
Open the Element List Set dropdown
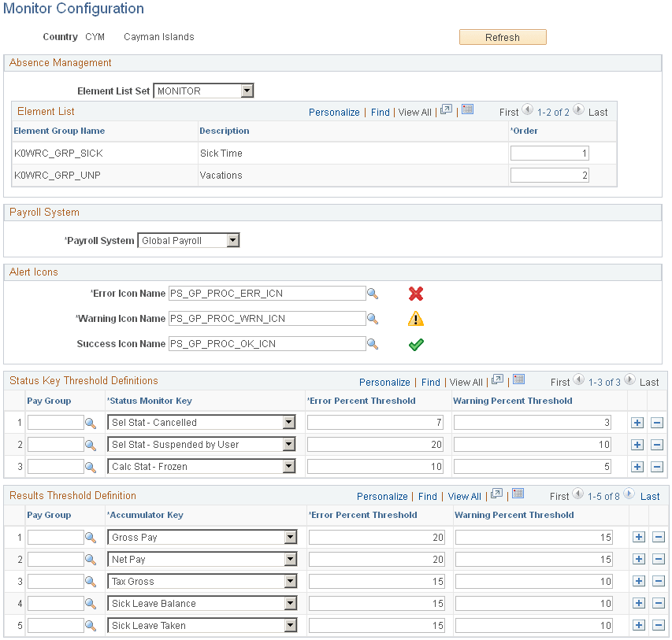248,91
